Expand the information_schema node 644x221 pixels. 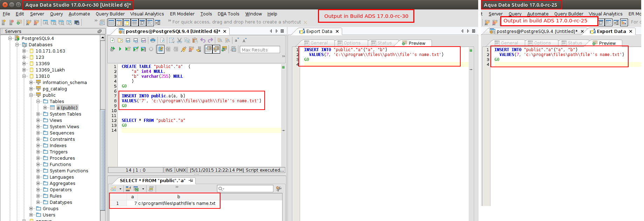(31, 82)
